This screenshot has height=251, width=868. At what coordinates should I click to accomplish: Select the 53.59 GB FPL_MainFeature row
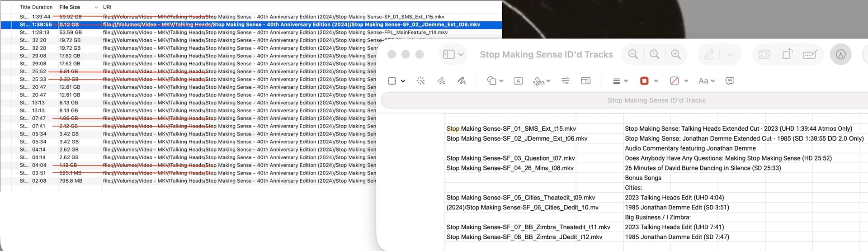click(251, 33)
